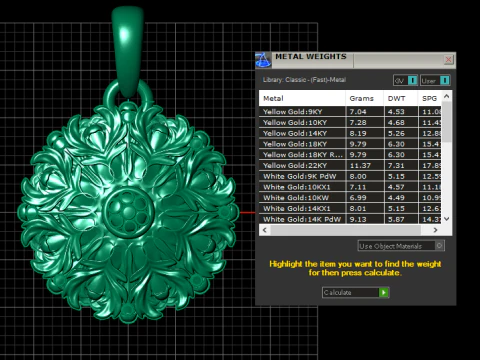Select the Yellow Gold:10KY row
Screen dimensions: 480x360
350,122
